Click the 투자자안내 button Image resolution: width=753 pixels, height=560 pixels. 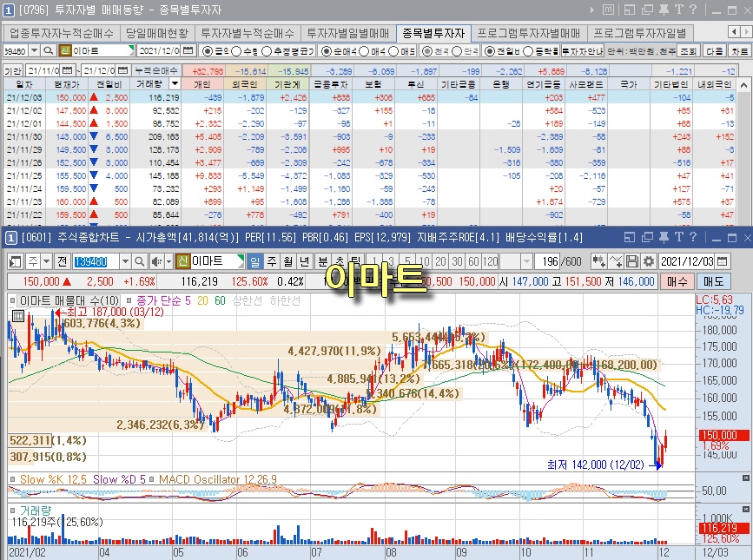[x=583, y=51]
